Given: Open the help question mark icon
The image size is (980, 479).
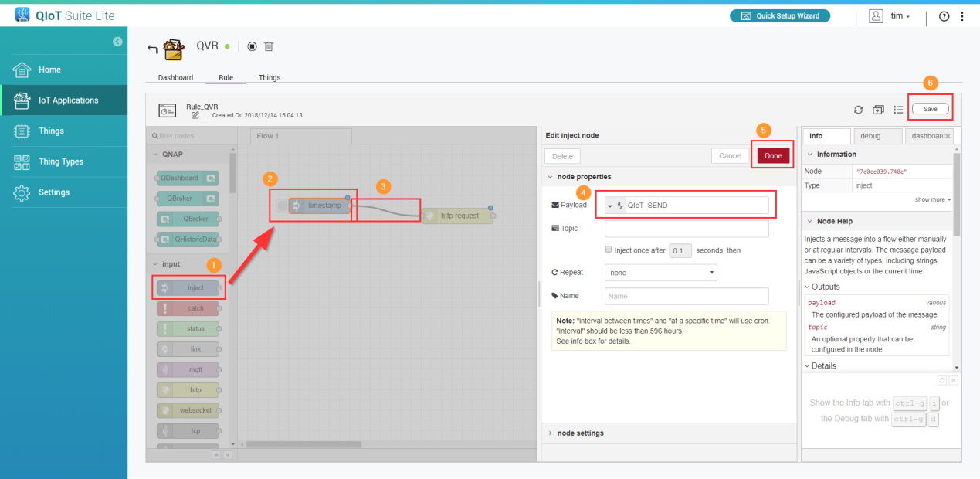Looking at the screenshot, I should tap(944, 16).
